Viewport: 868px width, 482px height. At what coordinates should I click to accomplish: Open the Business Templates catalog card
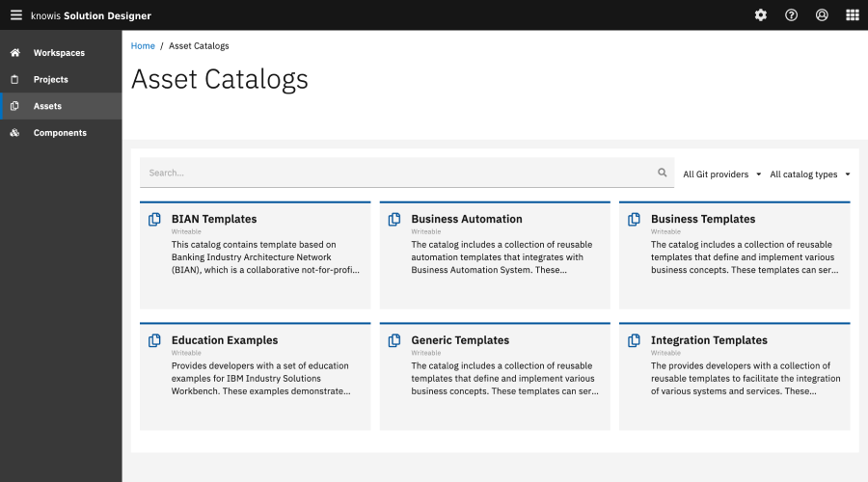(x=735, y=255)
